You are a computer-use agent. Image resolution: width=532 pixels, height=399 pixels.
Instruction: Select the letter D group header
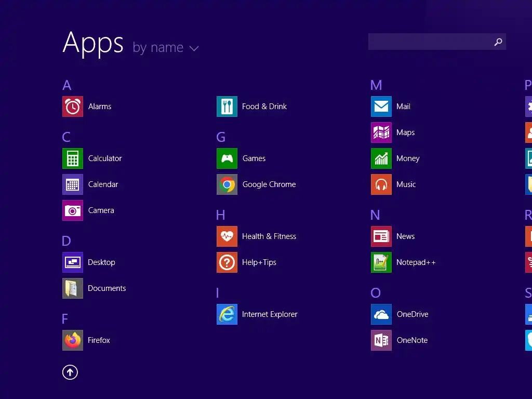click(x=66, y=241)
